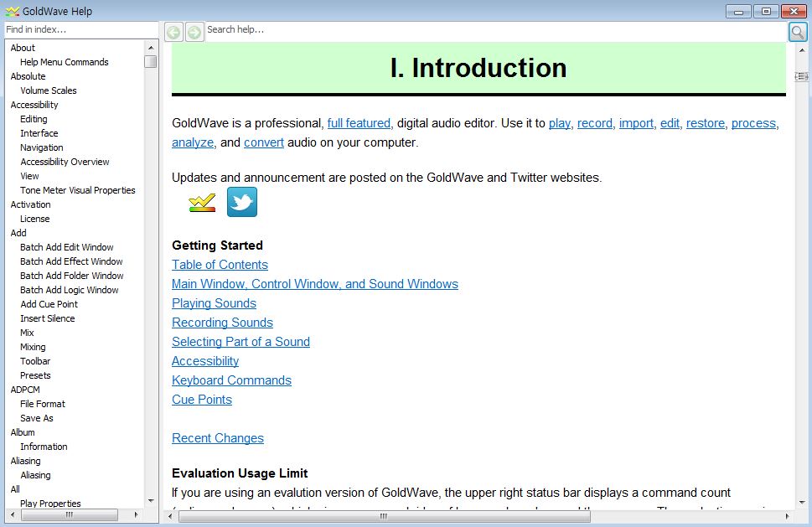The width and height of the screenshot is (812, 527).
Task: Open the edit link
Action: 670,123
